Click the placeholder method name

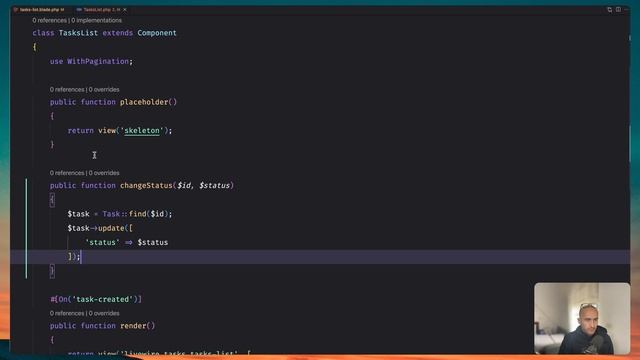144,102
